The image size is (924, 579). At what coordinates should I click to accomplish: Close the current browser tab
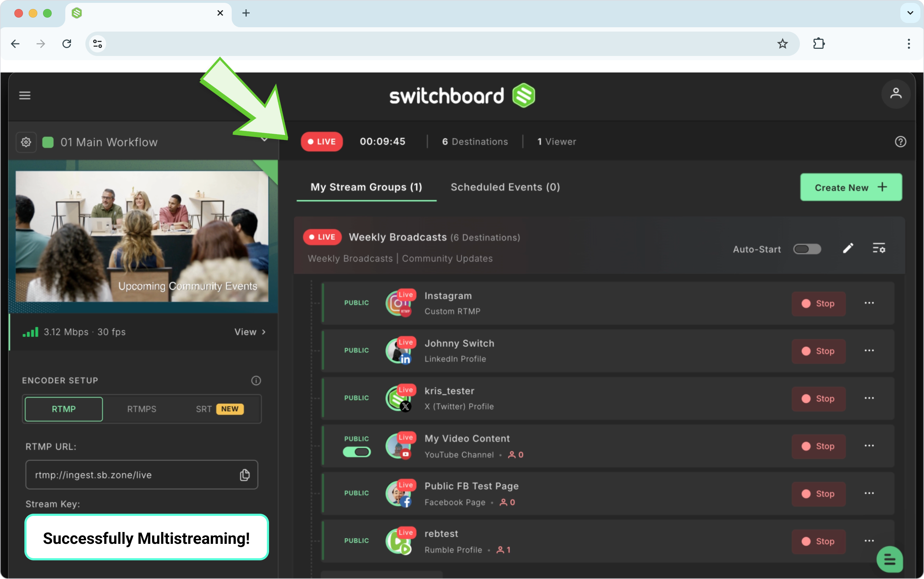click(x=220, y=13)
